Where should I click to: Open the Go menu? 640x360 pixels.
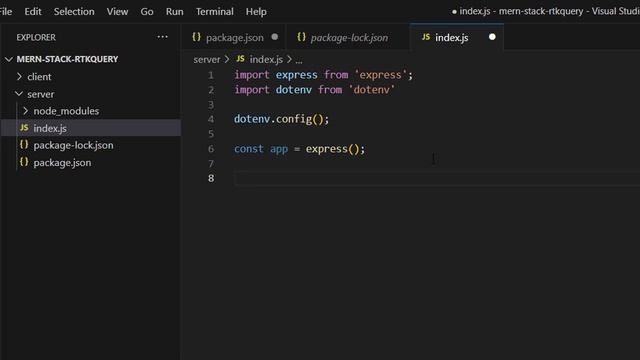[147, 11]
